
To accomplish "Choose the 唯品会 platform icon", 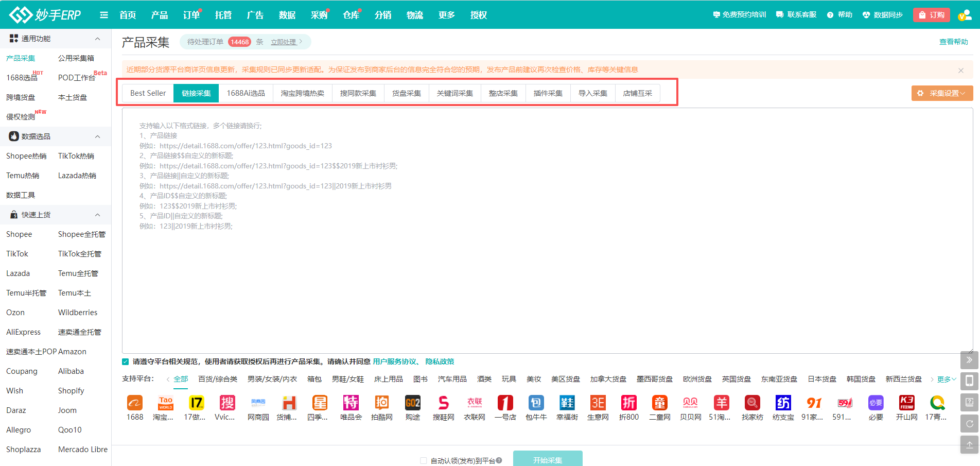I will pyautogui.click(x=351, y=402).
